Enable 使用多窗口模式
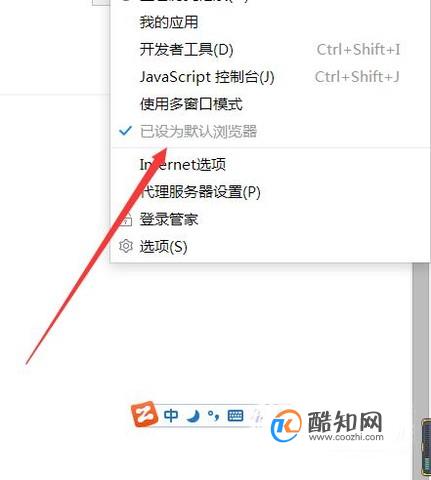The width and height of the screenshot is (431, 480). click(x=270, y=104)
